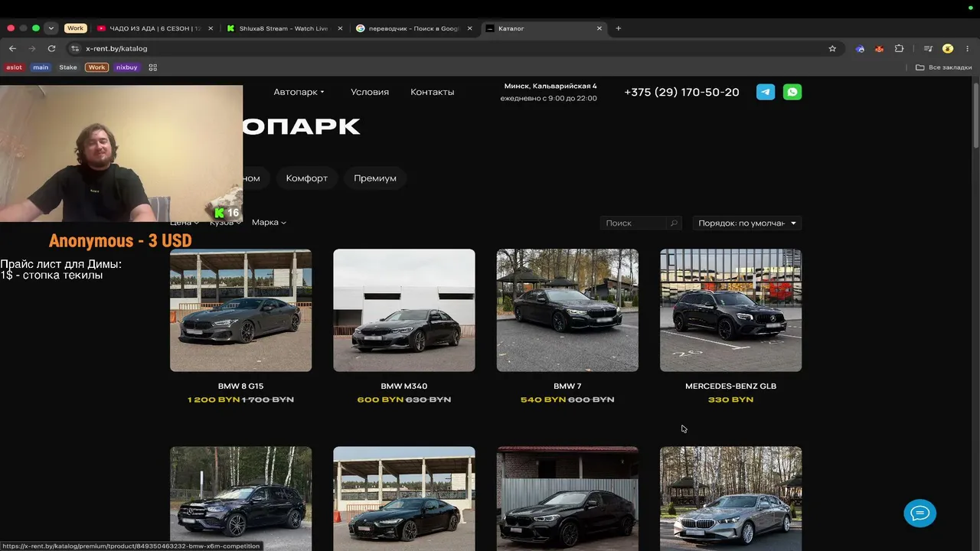This screenshot has width=980, height=551.
Task: Open the Порядок sort order dropdown
Action: coord(746,223)
